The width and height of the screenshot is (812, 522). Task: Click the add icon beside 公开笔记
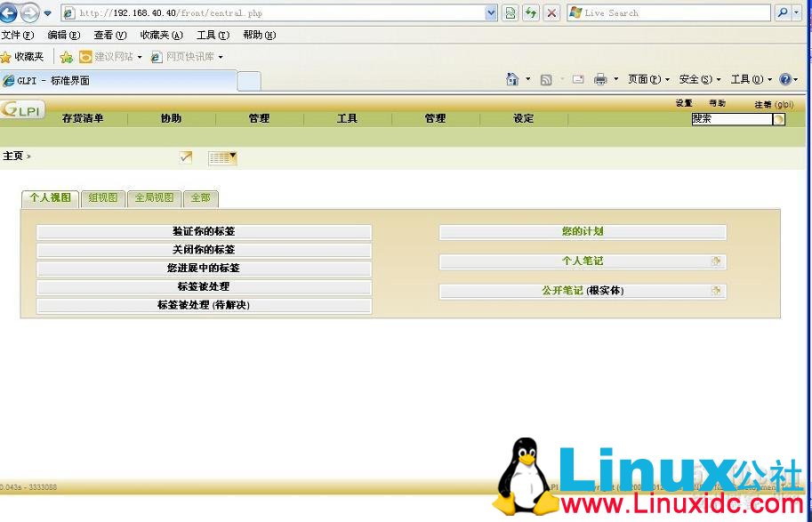click(715, 291)
